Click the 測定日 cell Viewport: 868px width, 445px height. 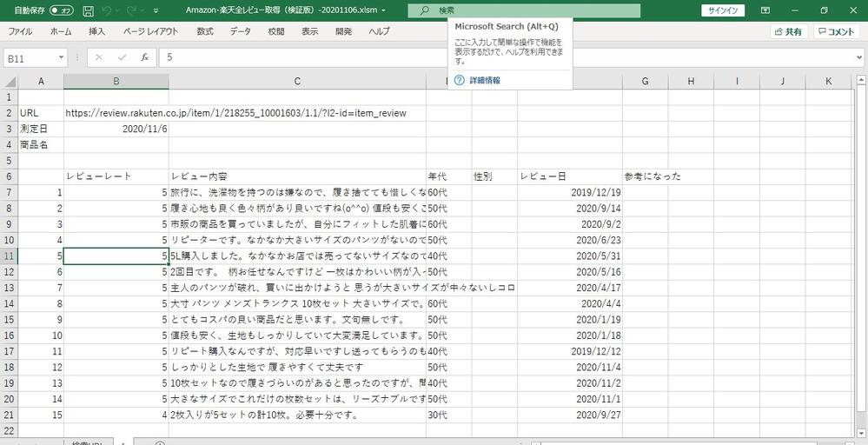click(41, 129)
